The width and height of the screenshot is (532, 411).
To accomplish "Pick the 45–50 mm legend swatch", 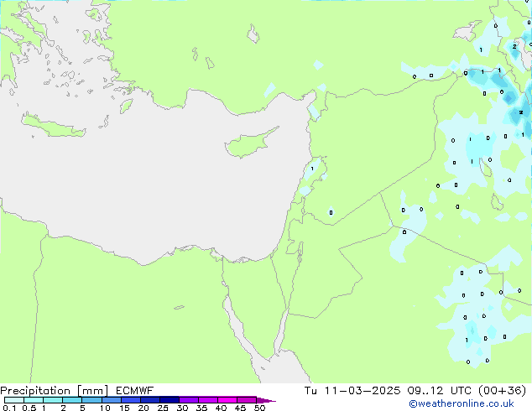I will [247, 400].
